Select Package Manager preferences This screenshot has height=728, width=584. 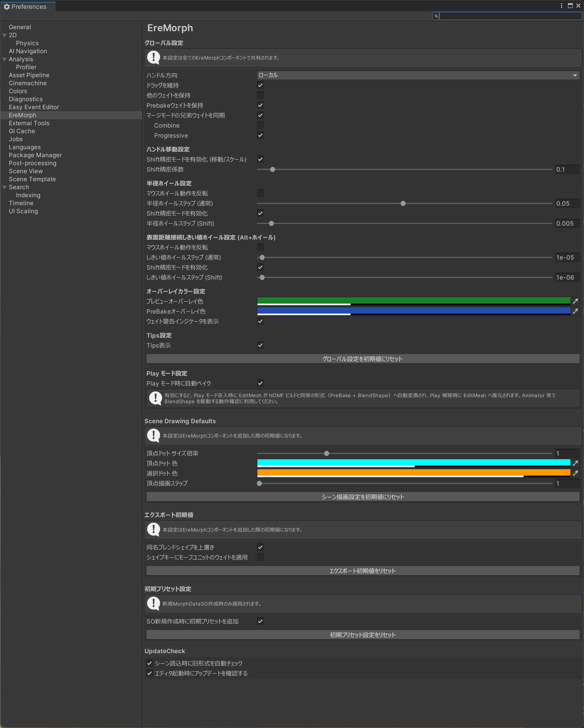[x=35, y=155]
